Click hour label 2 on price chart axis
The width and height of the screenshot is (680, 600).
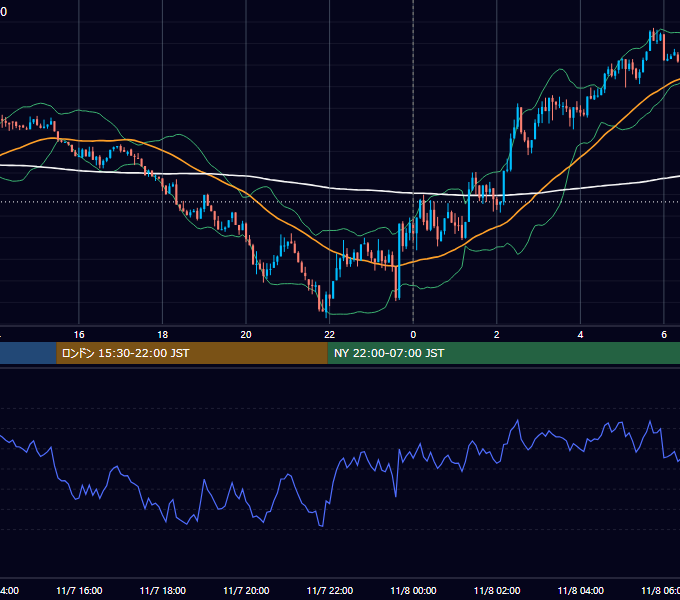tap(497, 335)
